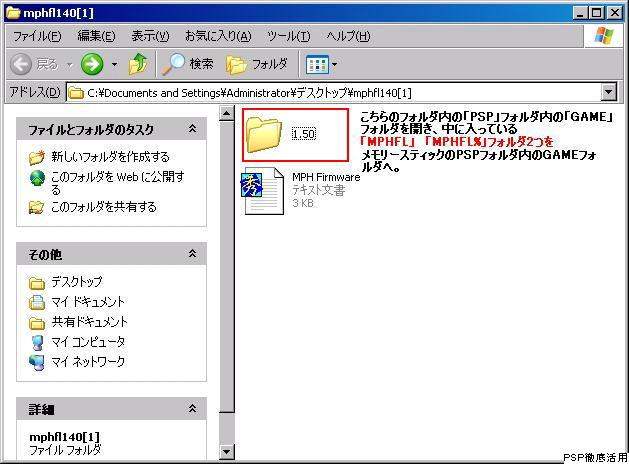
Task: Click the アドレス(D) label
Action: pos(34,93)
